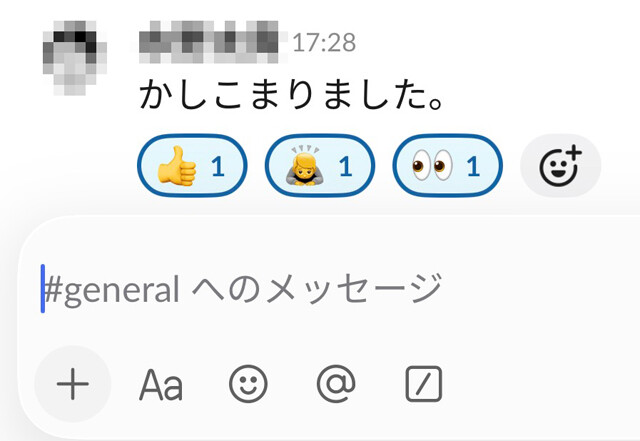Viewport: 640px width, 441px height.
Task: Click the count beside eyes reaction
Action: coord(474,167)
